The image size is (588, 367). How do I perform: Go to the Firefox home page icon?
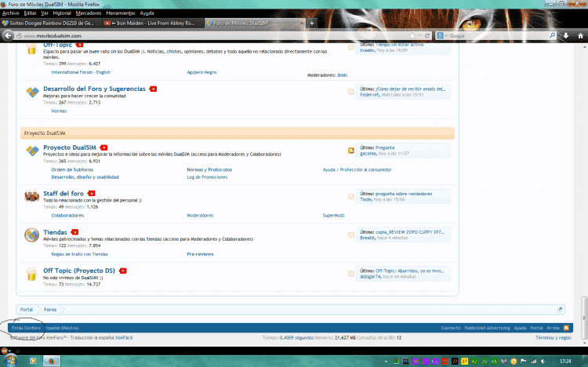(x=580, y=35)
